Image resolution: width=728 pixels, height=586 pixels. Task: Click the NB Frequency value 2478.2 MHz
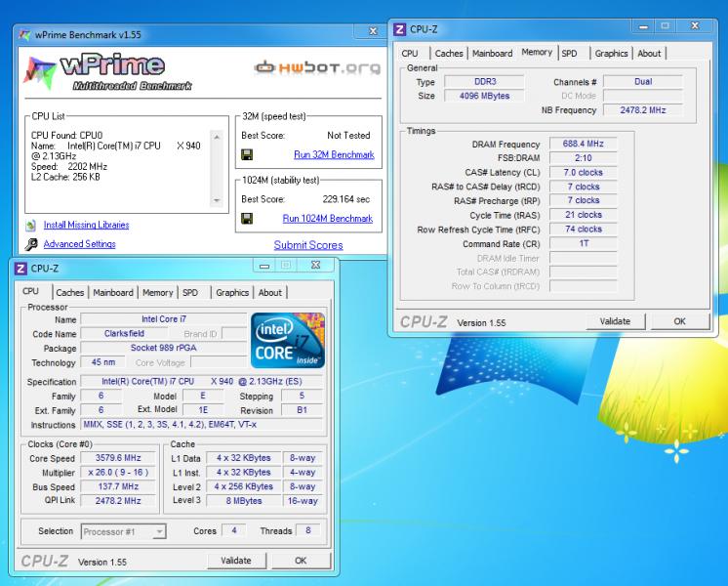[x=643, y=110]
